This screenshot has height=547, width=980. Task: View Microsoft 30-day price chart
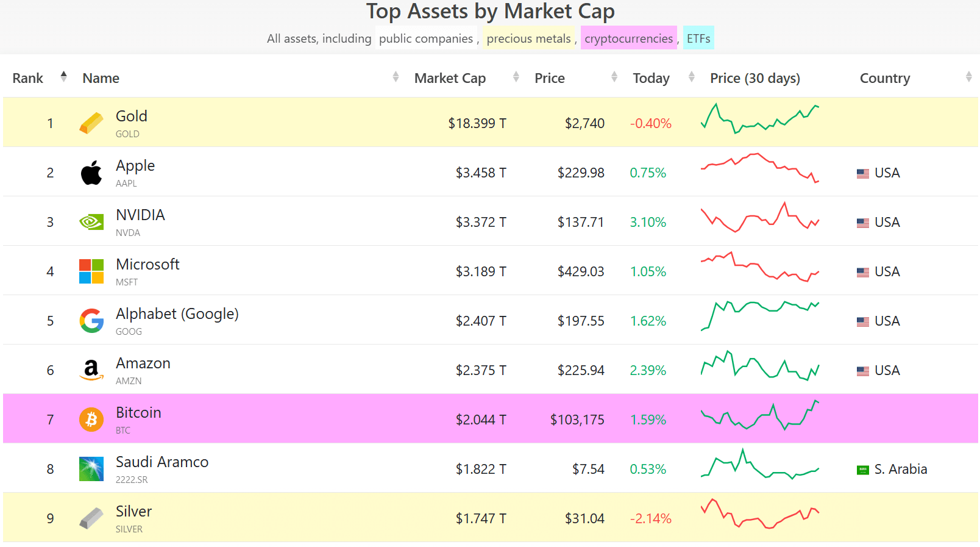760,266
